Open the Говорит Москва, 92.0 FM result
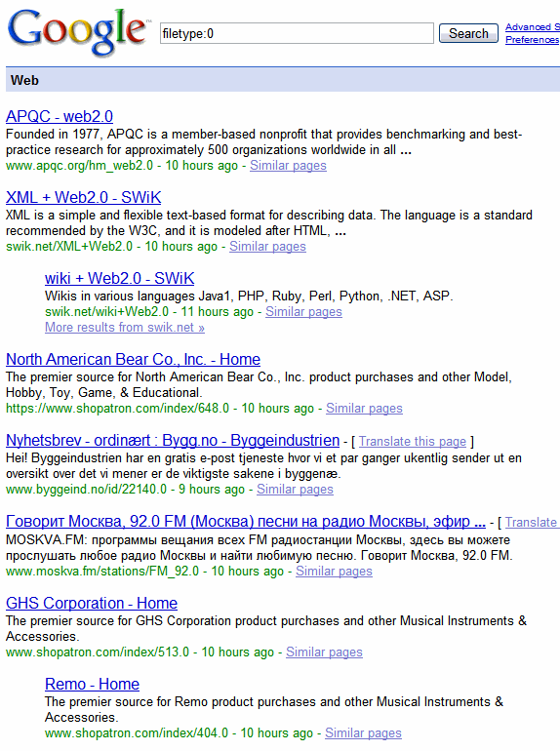The width and height of the screenshot is (560, 751). [246, 521]
